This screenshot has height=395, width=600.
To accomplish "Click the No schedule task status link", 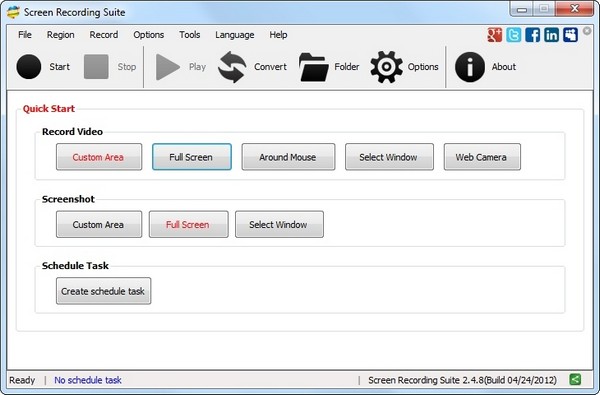I will click(x=88, y=380).
